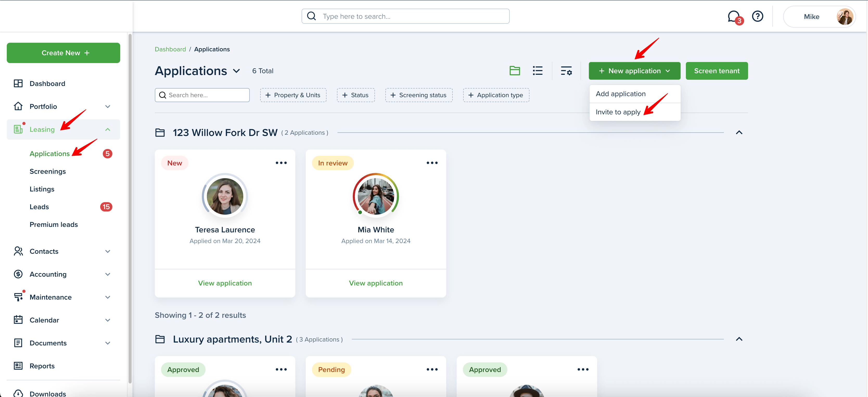Click the Contacts people icon
Viewport: 868px width, 397px height.
click(x=18, y=251)
